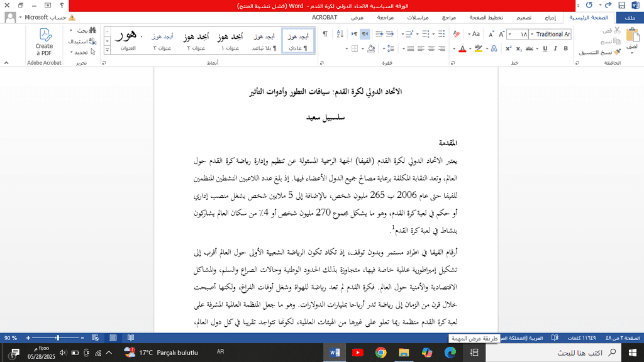
Task: Click the Decrease Font Size icon
Action: pos(491,34)
